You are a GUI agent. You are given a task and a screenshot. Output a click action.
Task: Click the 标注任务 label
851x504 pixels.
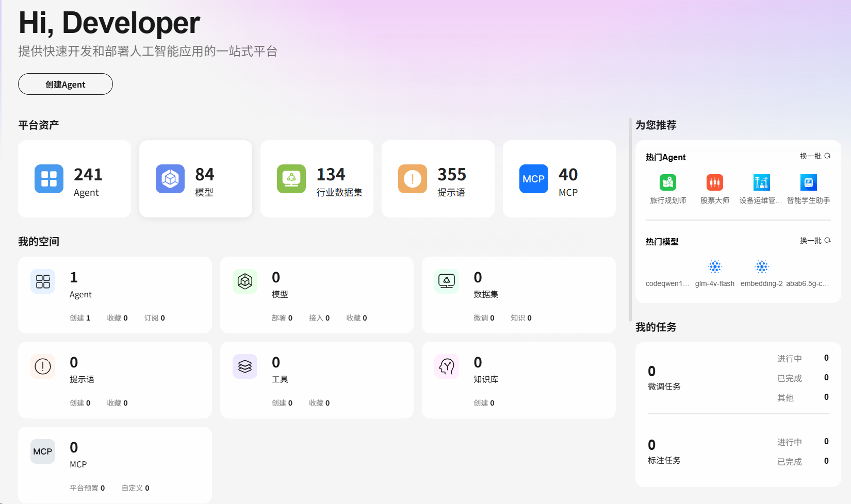tap(664, 460)
